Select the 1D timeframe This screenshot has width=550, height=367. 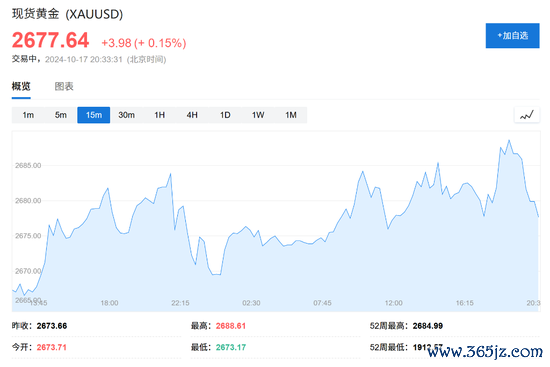[x=225, y=115]
